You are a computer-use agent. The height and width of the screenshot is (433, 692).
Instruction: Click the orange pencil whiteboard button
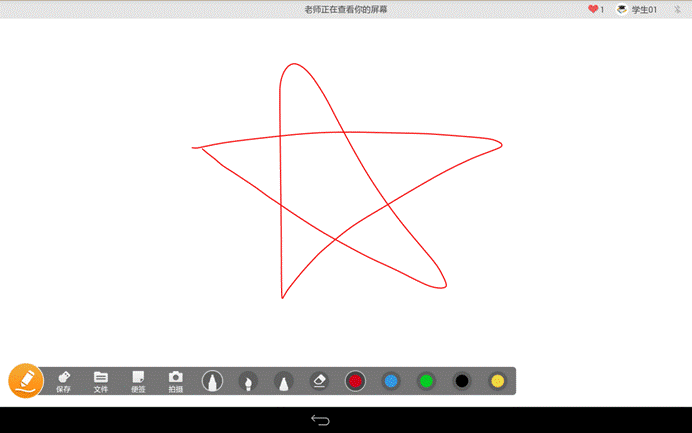pyautogui.click(x=26, y=380)
